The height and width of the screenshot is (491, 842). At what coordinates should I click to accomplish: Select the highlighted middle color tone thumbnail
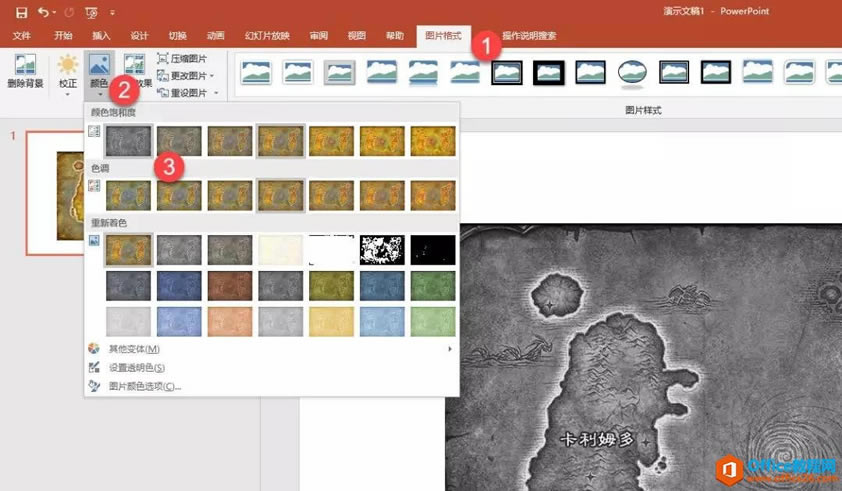[x=280, y=195]
